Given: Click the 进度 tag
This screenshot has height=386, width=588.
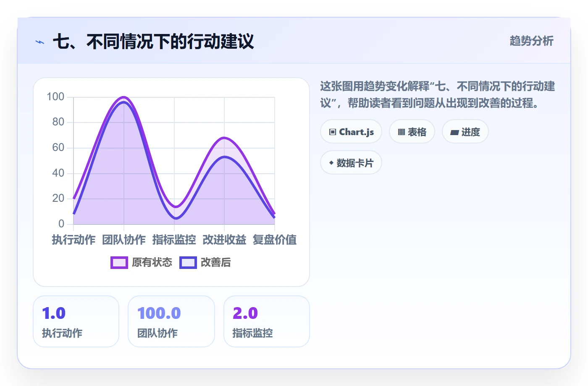Looking at the screenshot, I should pos(465,132).
